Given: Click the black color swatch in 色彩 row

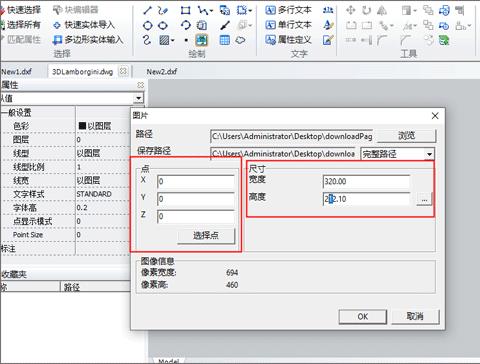Looking at the screenshot, I should (82, 126).
